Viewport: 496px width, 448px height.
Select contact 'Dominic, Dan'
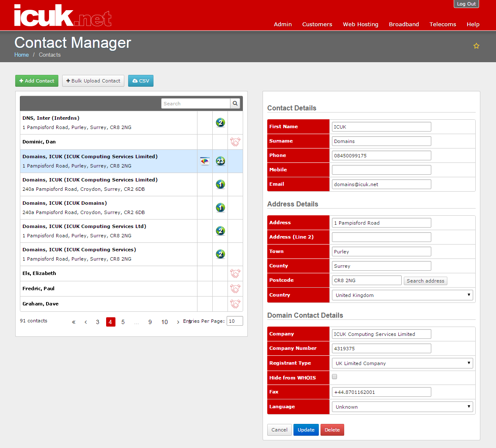(109, 142)
